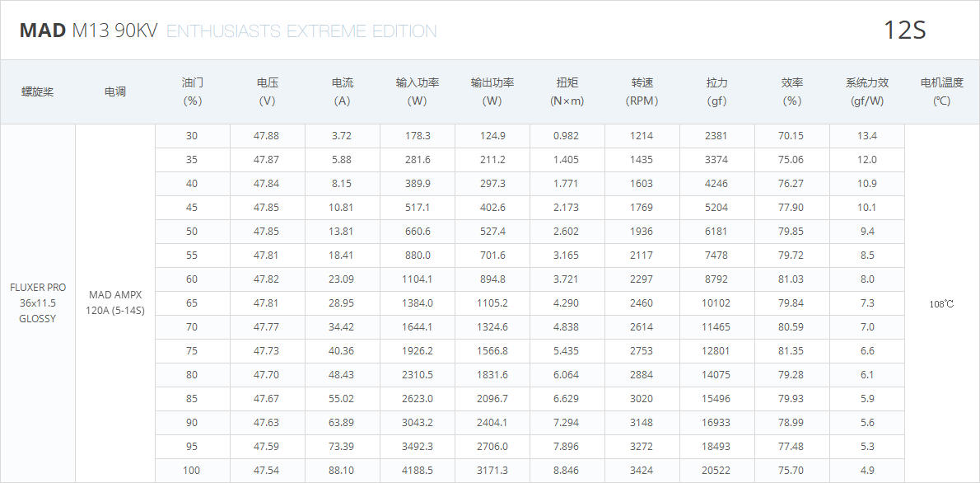Click the torque value 0.982
The width and height of the screenshot is (980, 483).
(x=567, y=136)
